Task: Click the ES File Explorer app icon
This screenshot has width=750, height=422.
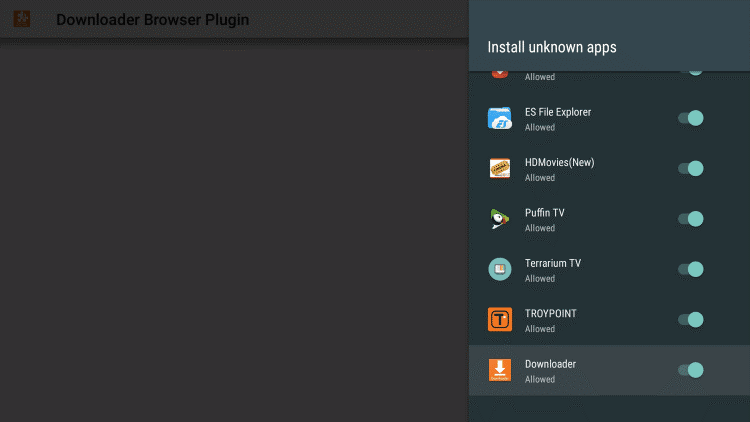Action: (x=500, y=118)
